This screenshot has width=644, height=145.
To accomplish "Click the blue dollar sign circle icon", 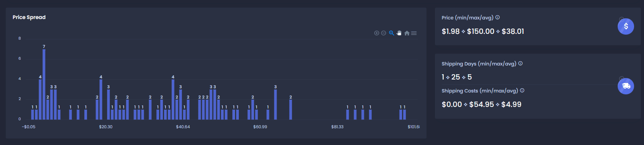I will [626, 26].
